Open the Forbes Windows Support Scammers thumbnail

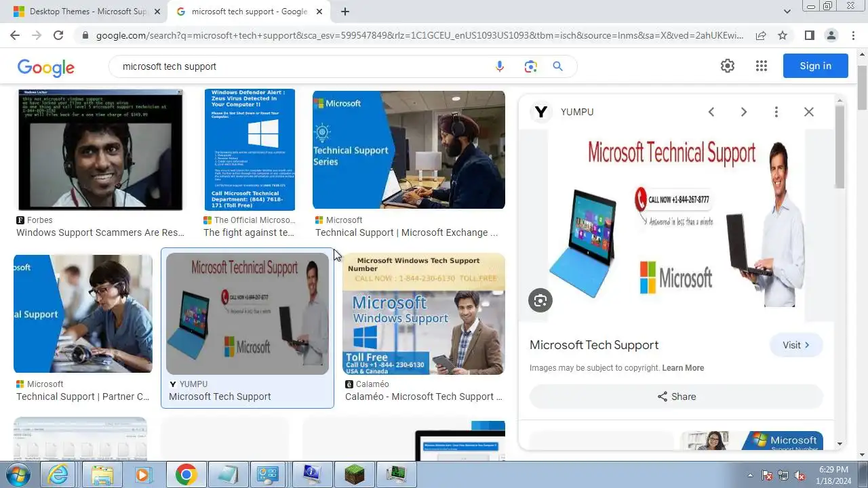(100, 150)
